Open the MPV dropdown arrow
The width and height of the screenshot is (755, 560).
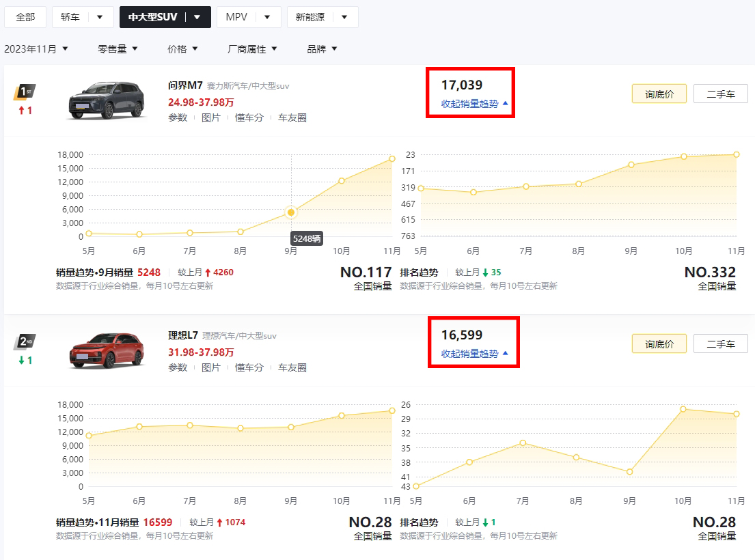(267, 17)
